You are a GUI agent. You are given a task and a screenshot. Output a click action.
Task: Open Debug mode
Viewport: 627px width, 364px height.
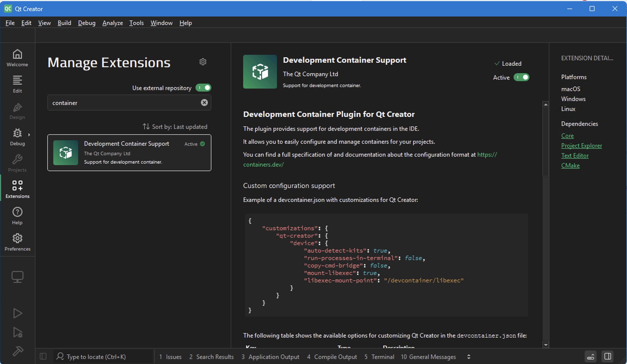(17, 137)
